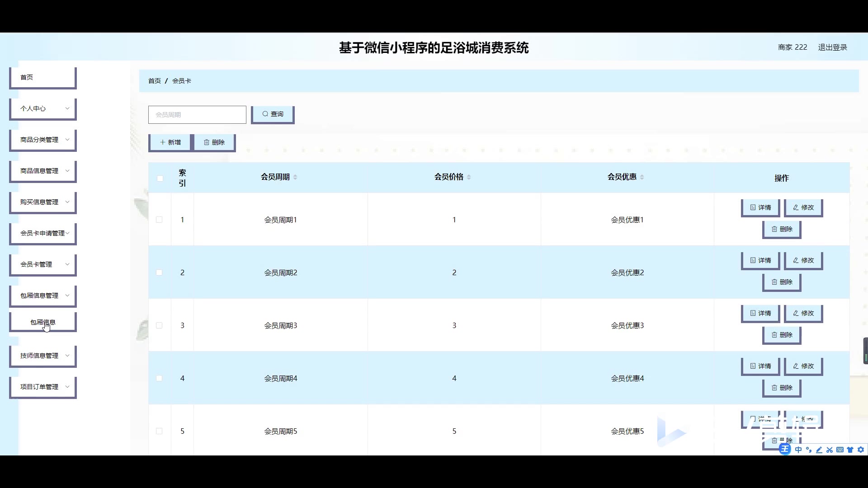Click the trash 删除 button in row 3
Screen dimensions: 868x488
tap(781, 335)
